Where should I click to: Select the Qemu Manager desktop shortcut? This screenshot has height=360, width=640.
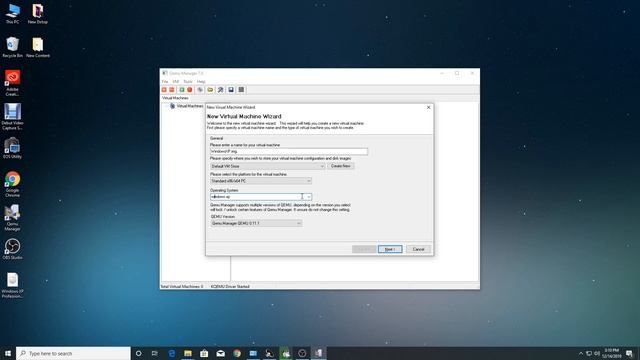point(12,218)
